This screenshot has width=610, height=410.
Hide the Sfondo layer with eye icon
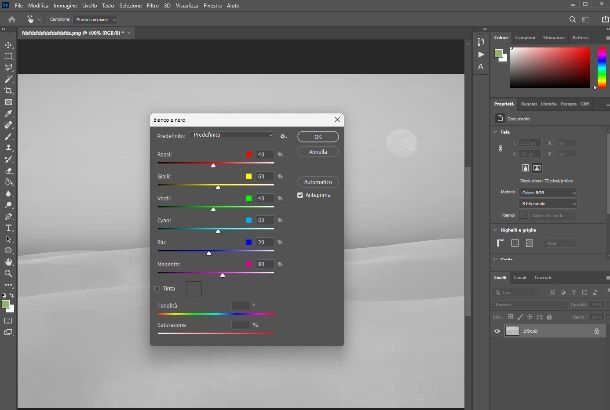tap(497, 331)
